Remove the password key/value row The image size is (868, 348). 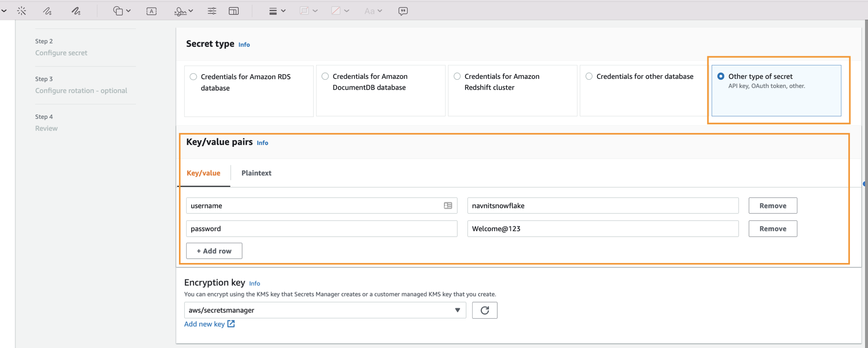click(x=773, y=229)
